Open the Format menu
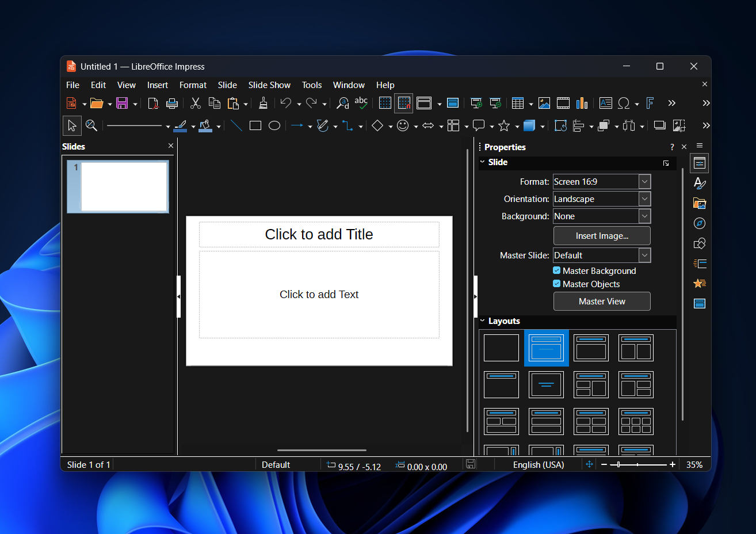 click(x=193, y=85)
